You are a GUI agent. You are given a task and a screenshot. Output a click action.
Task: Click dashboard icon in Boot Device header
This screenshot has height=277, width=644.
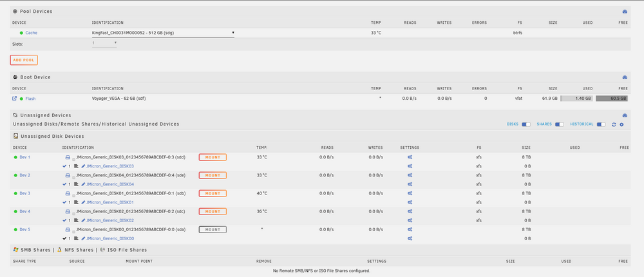pos(625,77)
